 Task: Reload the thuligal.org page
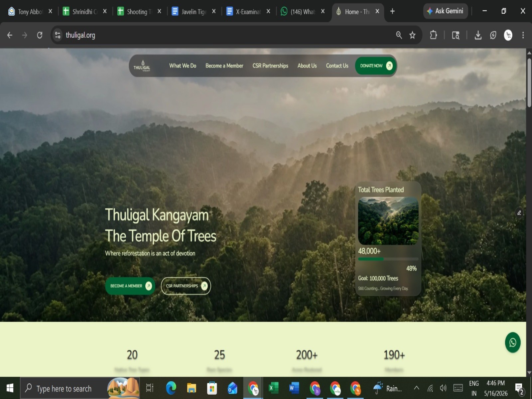point(40,35)
